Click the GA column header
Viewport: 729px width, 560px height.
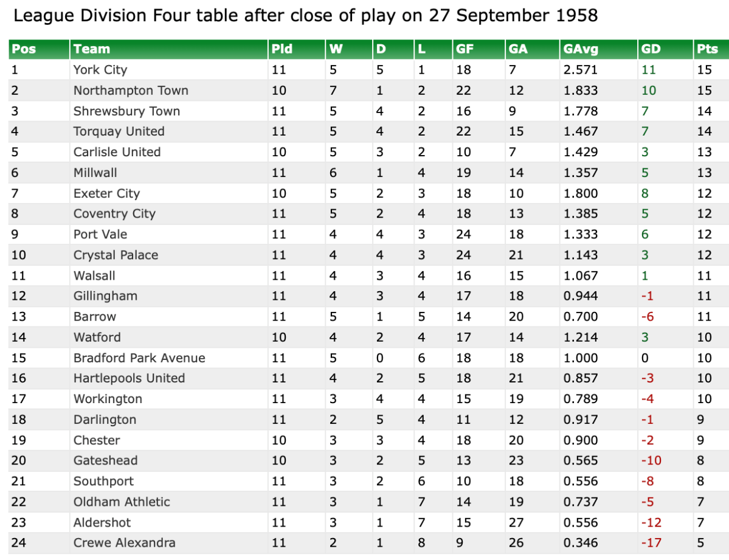click(x=518, y=49)
